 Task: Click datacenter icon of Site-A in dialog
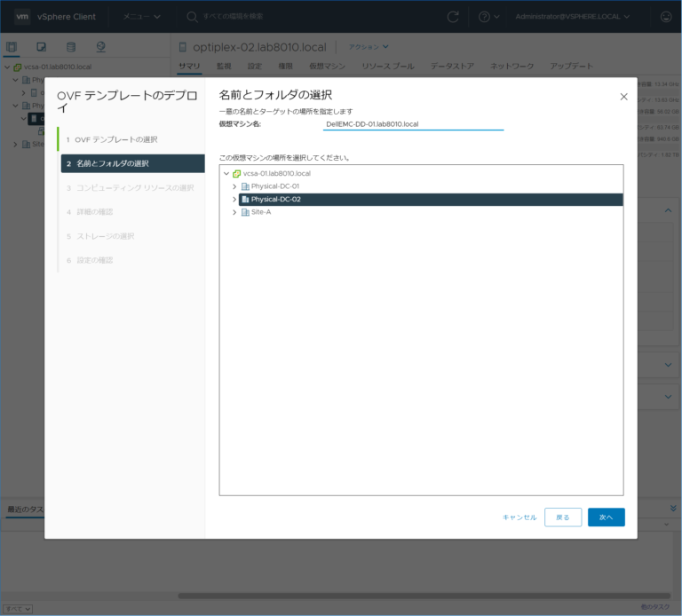pos(245,212)
